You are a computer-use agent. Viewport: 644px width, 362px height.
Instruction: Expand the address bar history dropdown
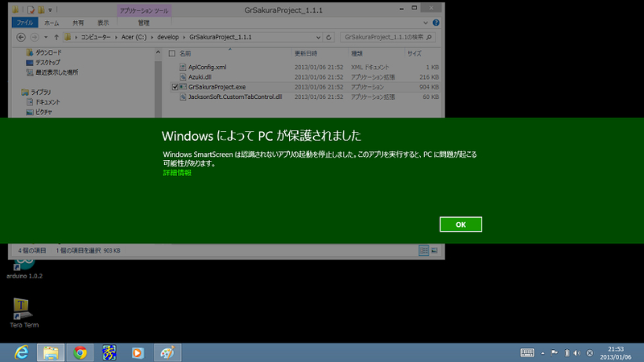tap(318, 37)
